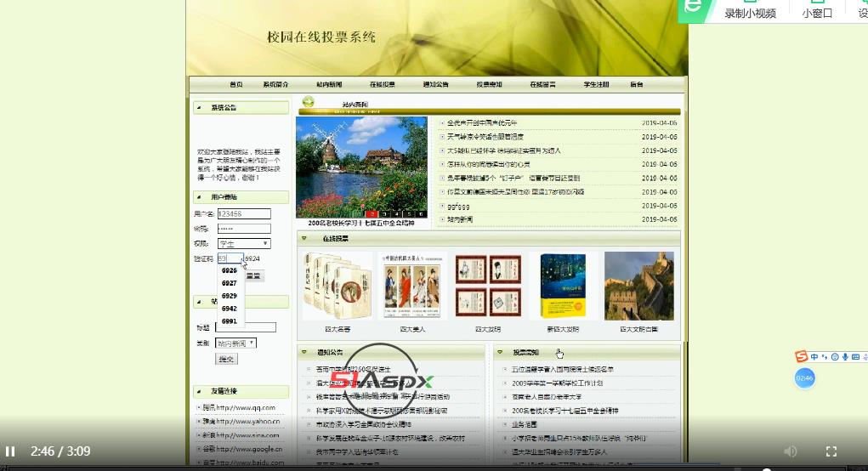
Task: Click the windmill slideshow image
Action: point(361,167)
